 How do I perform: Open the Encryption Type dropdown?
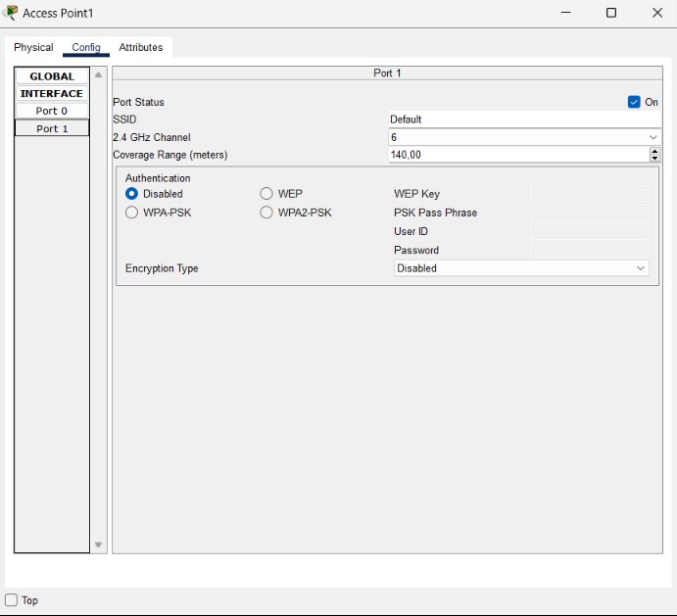(521, 268)
